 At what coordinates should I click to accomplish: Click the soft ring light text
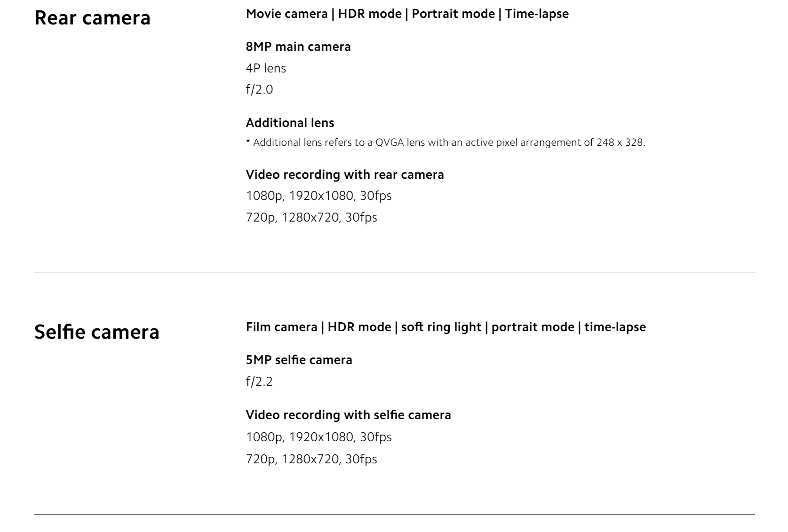(441, 327)
